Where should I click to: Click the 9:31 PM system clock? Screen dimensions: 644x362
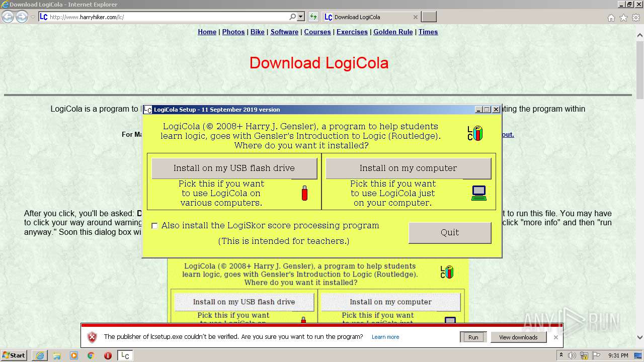pyautogui.click(x=618, y=355)
